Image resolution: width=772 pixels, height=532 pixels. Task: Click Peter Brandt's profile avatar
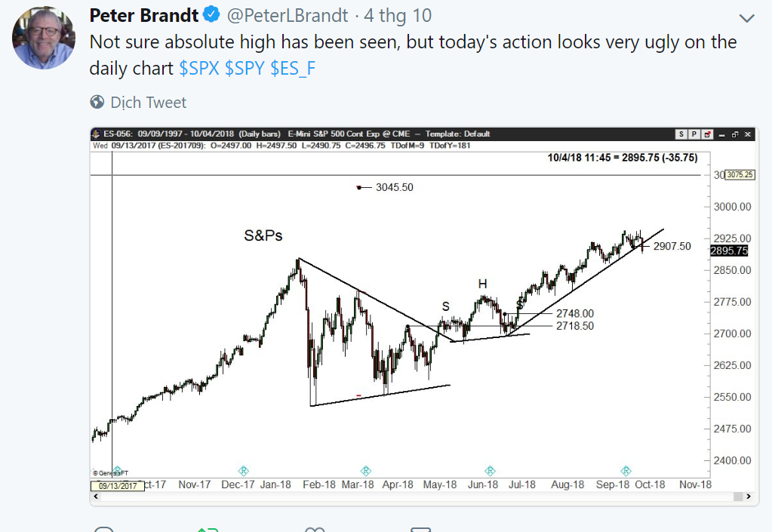coord(44,38)
